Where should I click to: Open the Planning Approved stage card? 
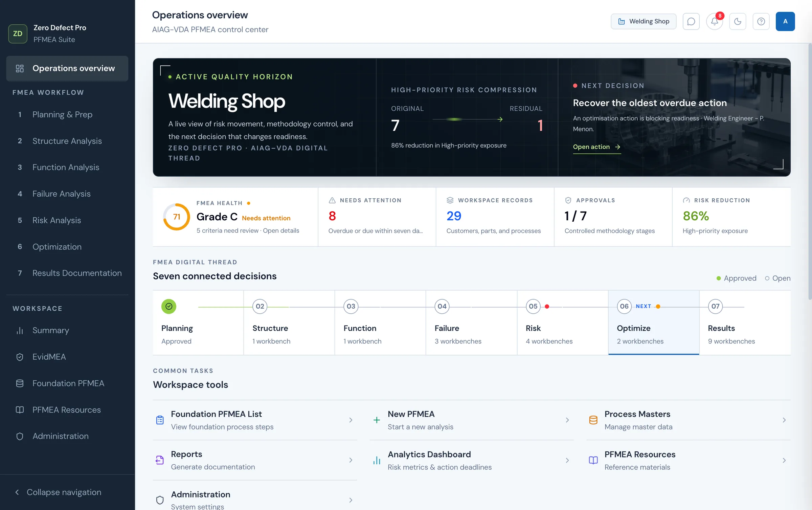(x=198, y=323)
